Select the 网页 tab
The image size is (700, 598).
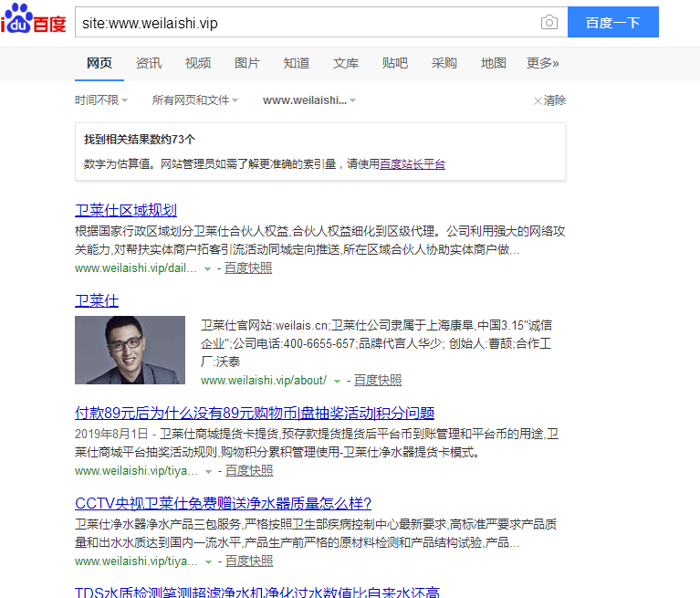coord(99,63)
